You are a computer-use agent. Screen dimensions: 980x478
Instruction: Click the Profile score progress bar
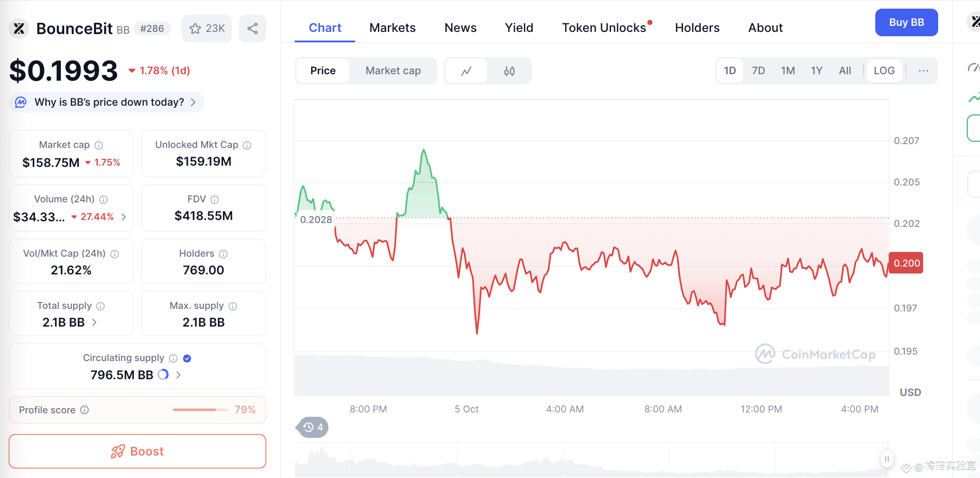[x=200, y=410]
